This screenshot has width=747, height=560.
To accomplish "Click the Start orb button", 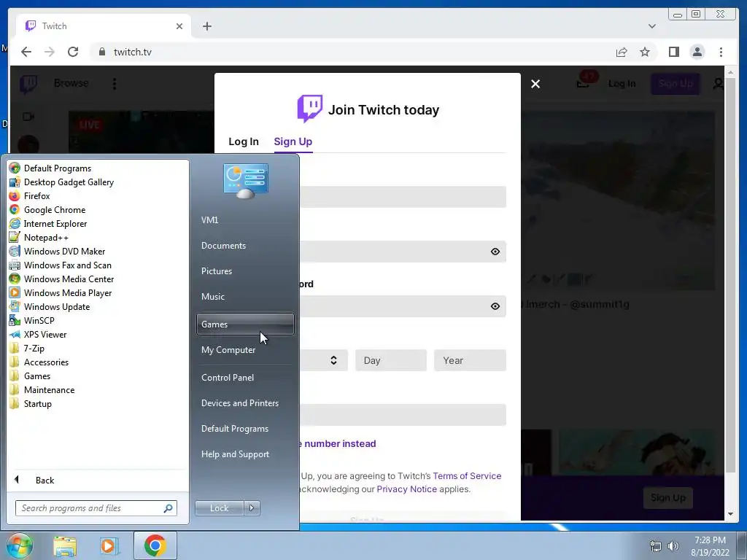I will click(x=20, y=545).
